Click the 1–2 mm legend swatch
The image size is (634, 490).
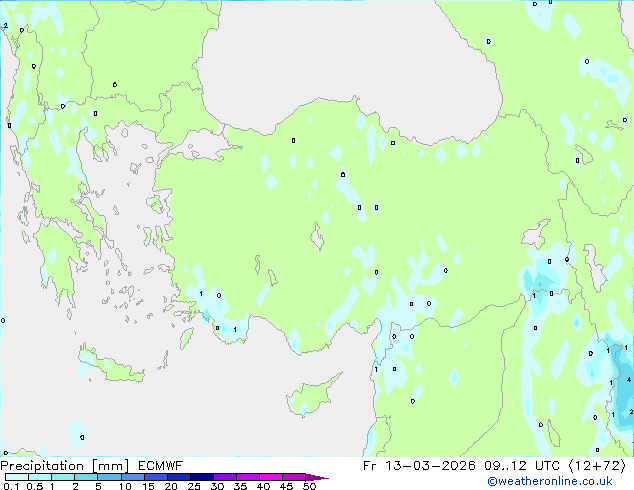pyautogui.click(x=63, y=477)
